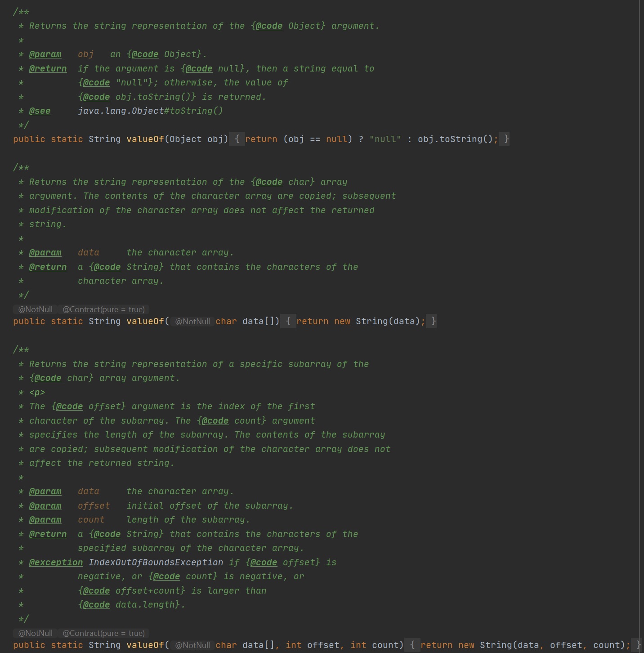Click the <p> tag in the Javadoc comment
The image size is (644, 653).
click(x=37, y=393)
